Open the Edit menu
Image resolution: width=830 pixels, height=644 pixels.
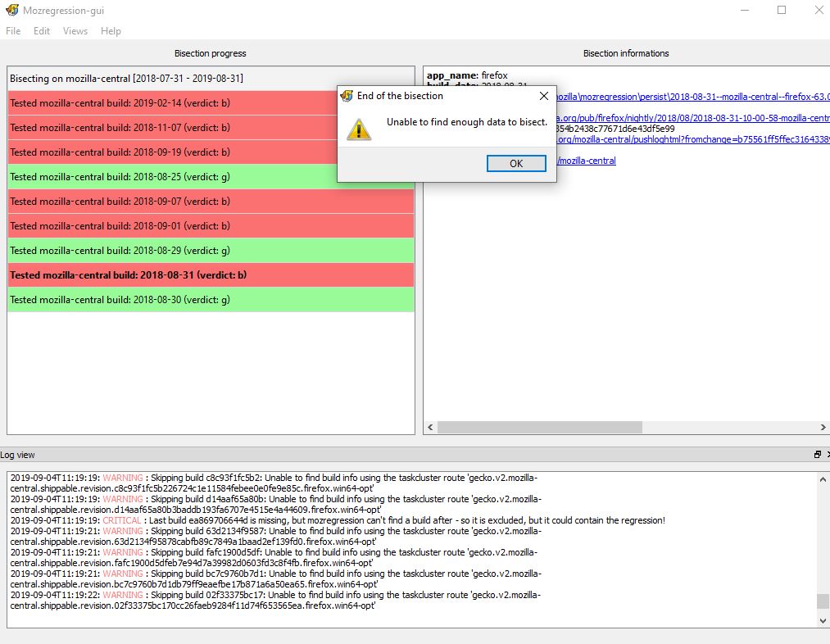coord(42,31)
